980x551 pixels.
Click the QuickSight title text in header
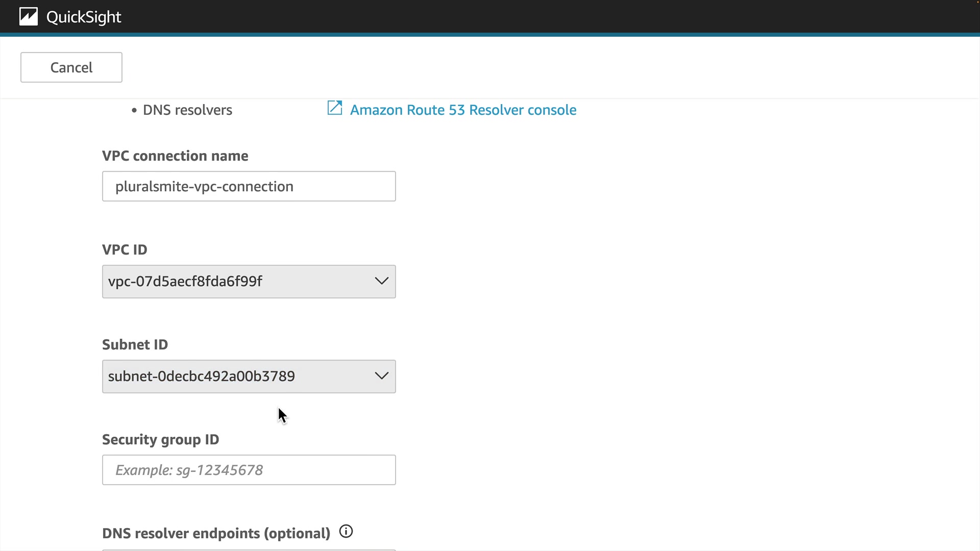[84, 17]
